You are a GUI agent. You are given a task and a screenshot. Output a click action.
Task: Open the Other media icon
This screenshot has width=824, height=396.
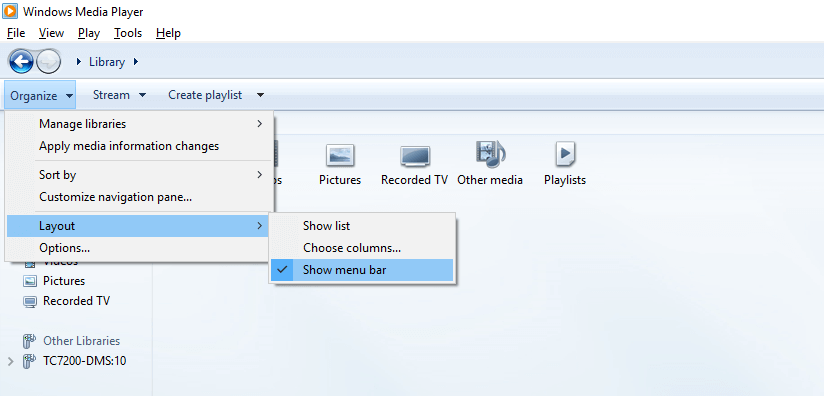click(x=490, y=164)
